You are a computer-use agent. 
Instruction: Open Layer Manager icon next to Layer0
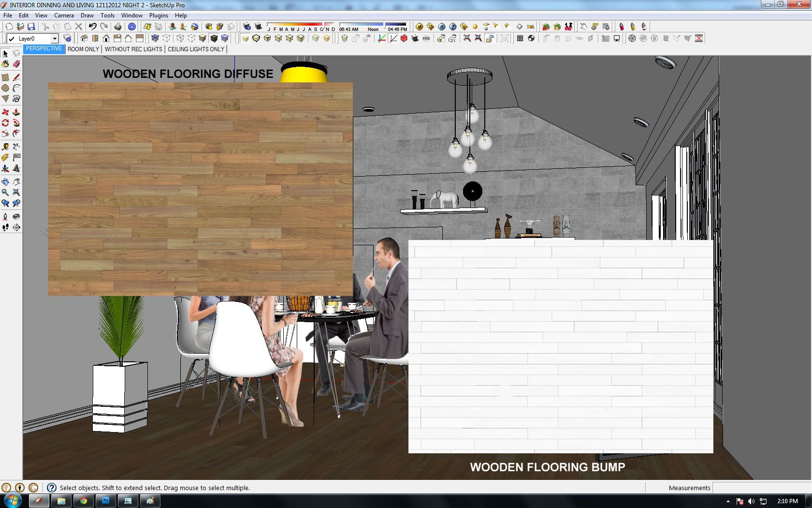68,38
